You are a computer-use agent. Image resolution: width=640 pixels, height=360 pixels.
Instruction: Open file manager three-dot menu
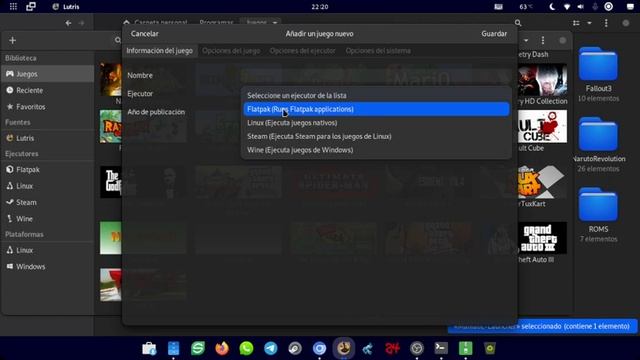pyautogui.click(x=606, y=23)
